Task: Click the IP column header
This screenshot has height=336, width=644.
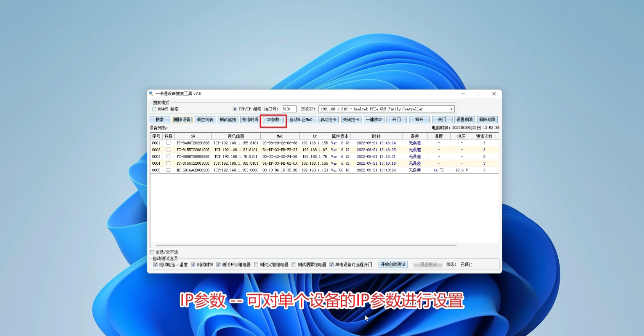Action: (x=315, y=136)
